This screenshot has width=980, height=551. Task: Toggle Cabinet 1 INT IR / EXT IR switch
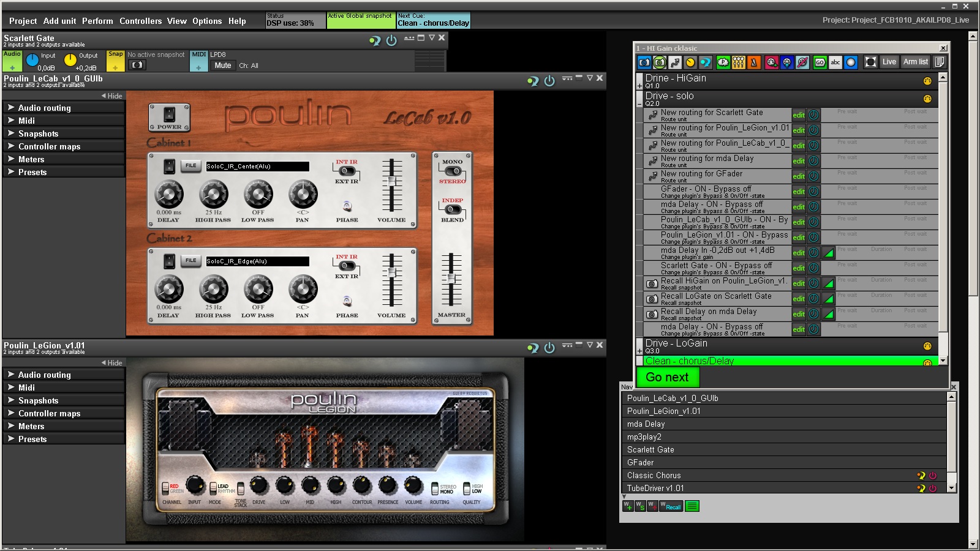coord(347,171)
